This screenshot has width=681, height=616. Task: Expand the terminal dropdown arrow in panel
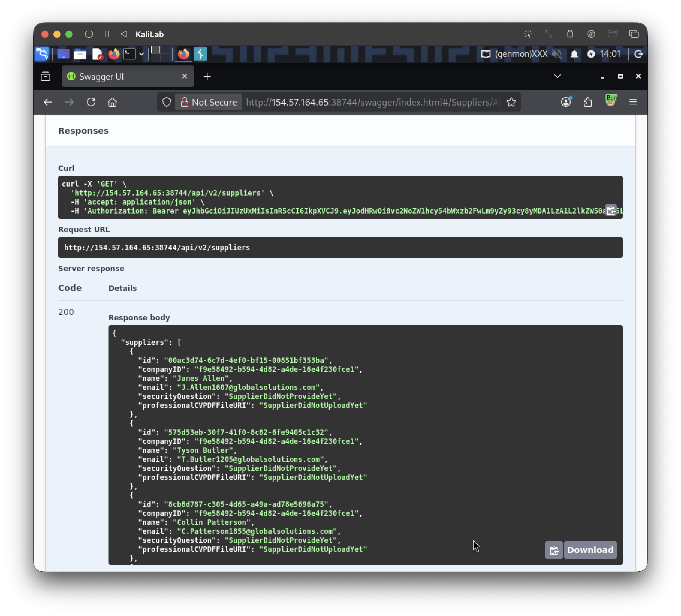[141, 54]
